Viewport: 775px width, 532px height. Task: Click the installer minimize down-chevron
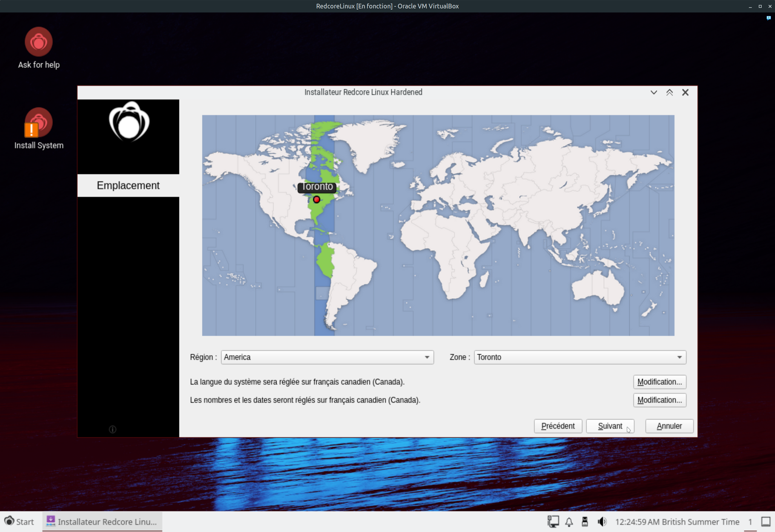pos(654,92)
